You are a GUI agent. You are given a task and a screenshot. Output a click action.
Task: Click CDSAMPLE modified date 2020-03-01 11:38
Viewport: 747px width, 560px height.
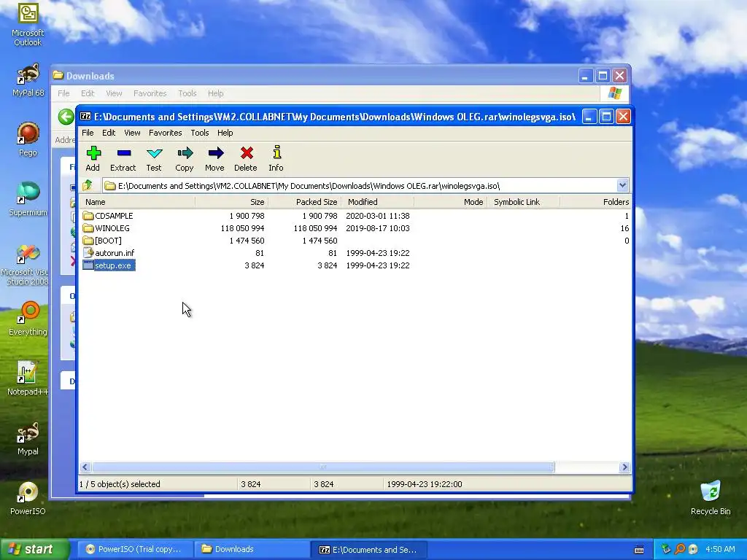coord(378,216)
